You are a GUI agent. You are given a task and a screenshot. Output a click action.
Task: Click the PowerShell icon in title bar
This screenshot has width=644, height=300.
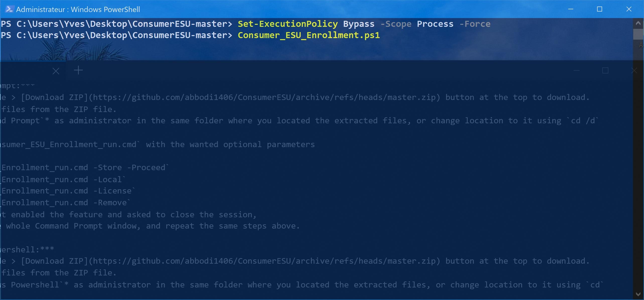coord(9,9)
